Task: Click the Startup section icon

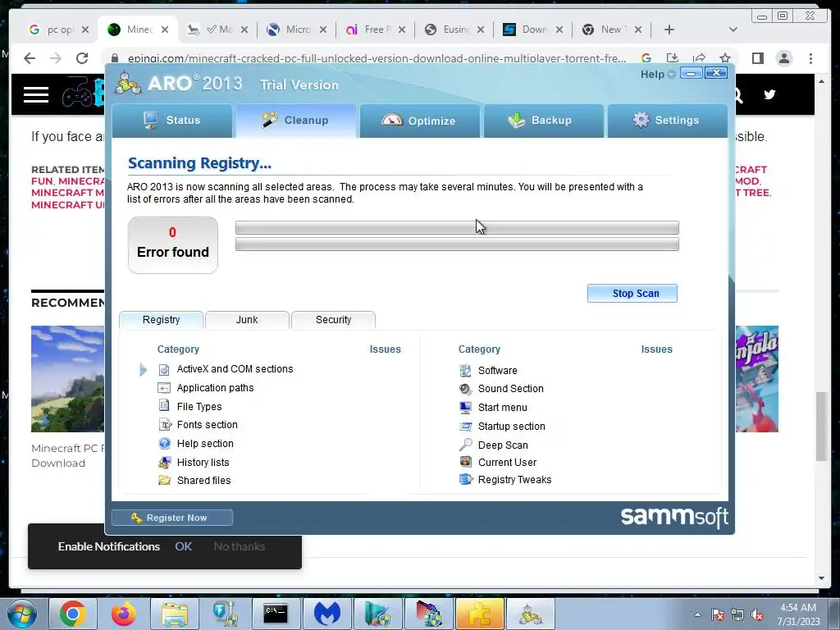Action: [x=466, y=427]
